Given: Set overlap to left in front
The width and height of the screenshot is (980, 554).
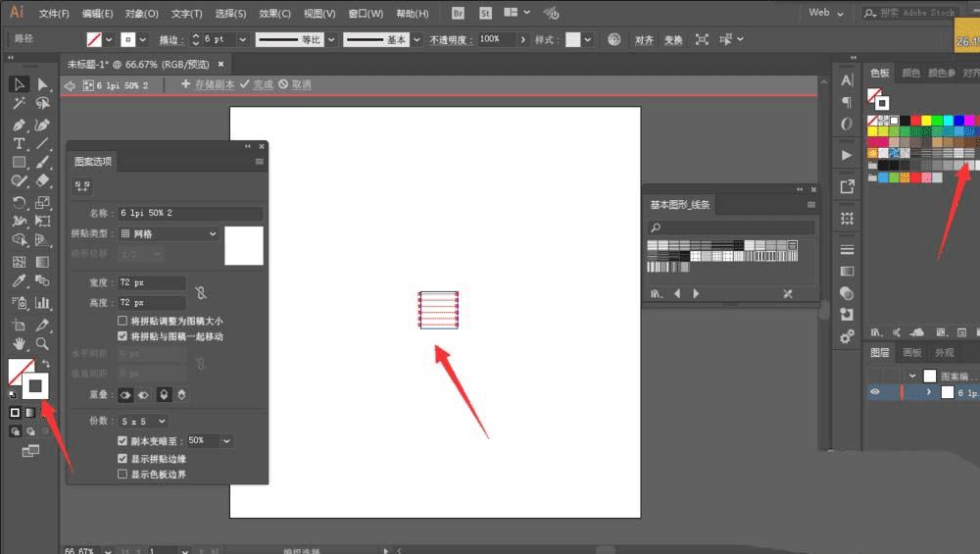Looking at the screenshot, I should 125,394.
